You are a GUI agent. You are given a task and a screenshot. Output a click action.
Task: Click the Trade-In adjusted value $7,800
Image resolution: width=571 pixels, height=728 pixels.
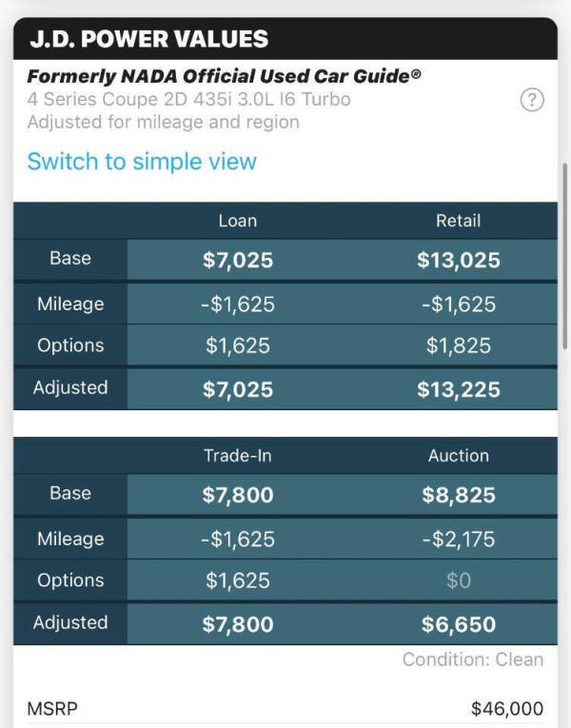[237, 624]
